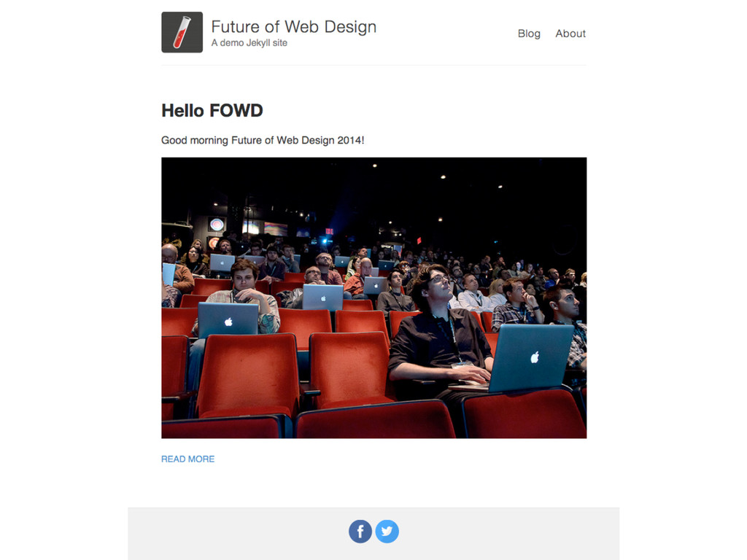Click the READ MORE link
The width and height of the screenshot is (747, 560).
[187, 459]
